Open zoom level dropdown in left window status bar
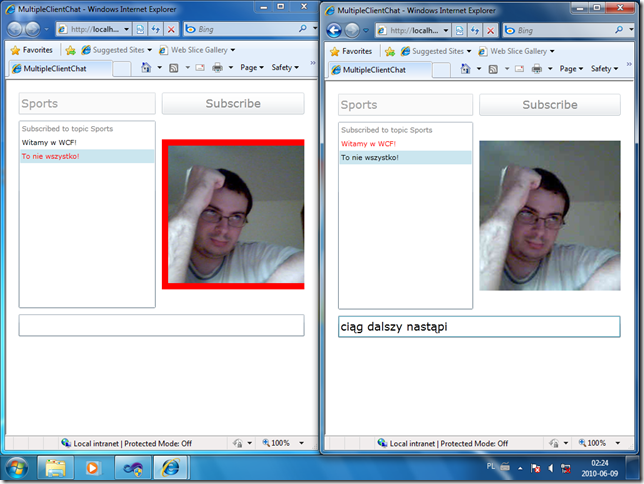The image size is (644, 484). coord(301,443)
